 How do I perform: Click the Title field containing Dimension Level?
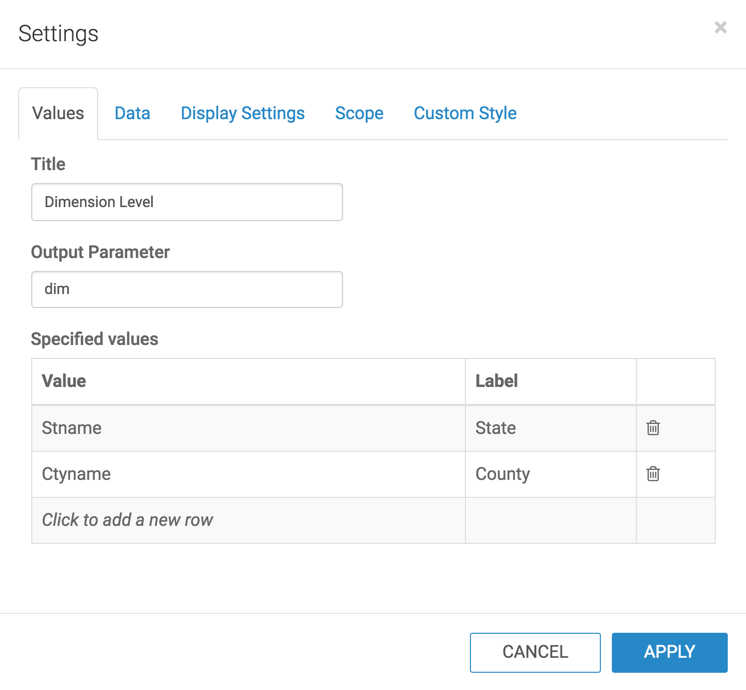(187, 202)
